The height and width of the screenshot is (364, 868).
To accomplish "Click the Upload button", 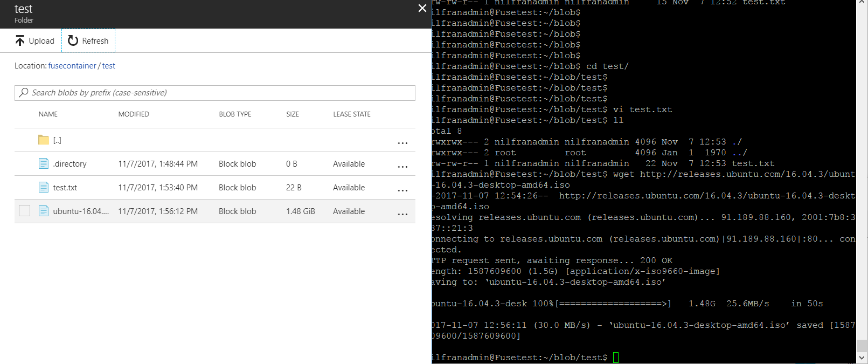I will [x=34, y=41].
